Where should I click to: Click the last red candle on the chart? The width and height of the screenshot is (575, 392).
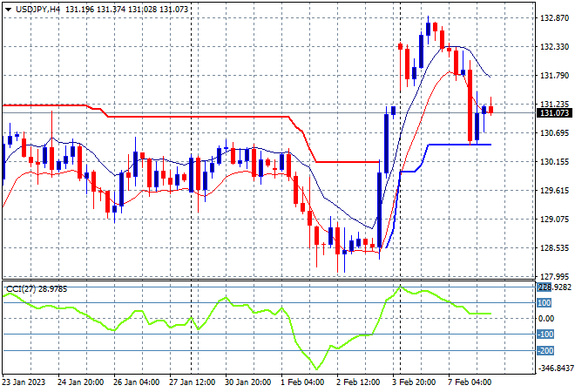490,110
